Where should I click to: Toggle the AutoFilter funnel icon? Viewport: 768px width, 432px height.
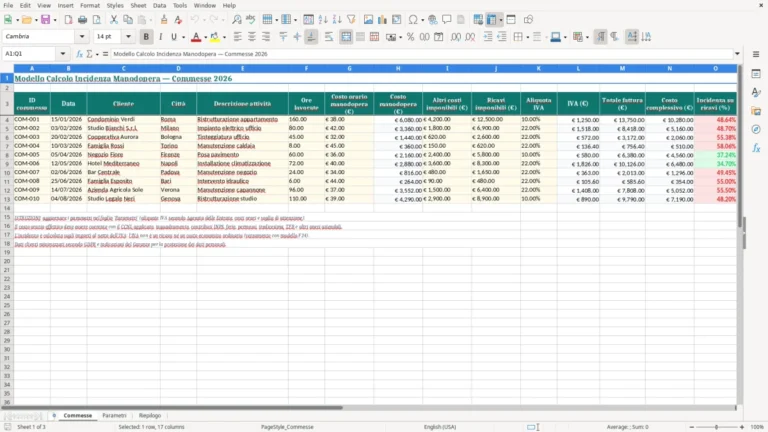(x=351, y=20)
